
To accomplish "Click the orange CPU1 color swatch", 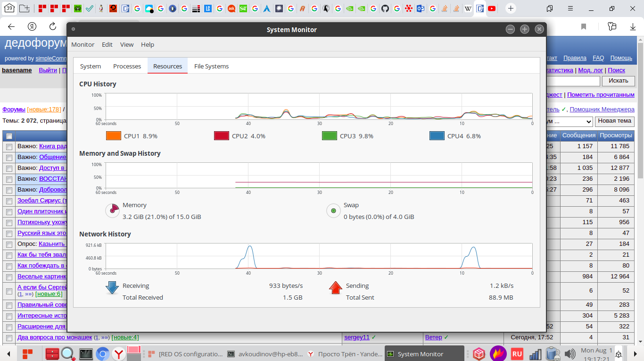I will tap(114, 136).
